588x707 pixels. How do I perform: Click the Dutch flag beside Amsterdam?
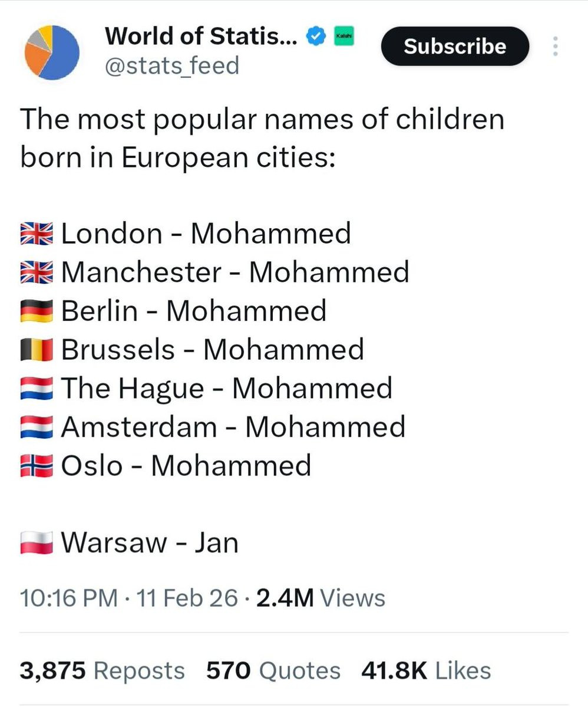point(37,428)
